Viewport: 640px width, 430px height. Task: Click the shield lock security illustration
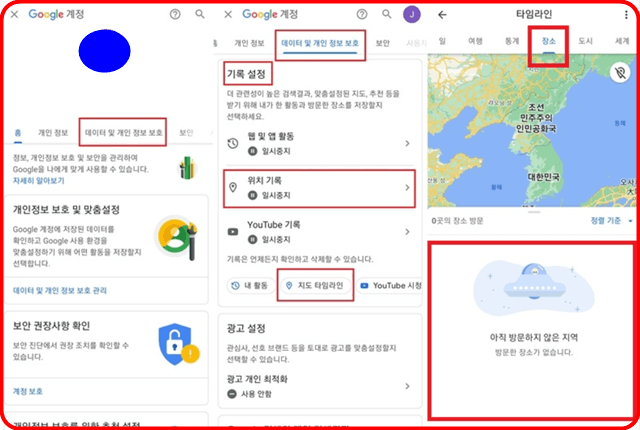(x=178, y=344)
